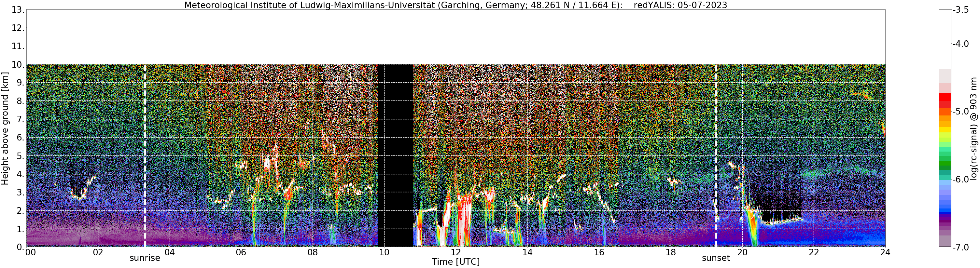The image size is (980, 268).
Task: Click the y-axis tick label '13.'
Action: click(18, 10)
